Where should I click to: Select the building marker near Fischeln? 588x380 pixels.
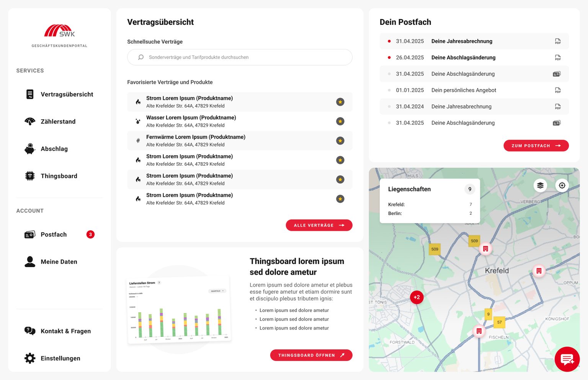click(479, 331)
